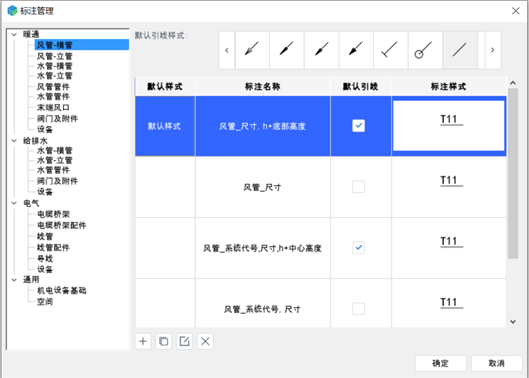This screenshot has width=529, height=378.
Task: Collapse the 给排水 tree group
Action: 15,140
